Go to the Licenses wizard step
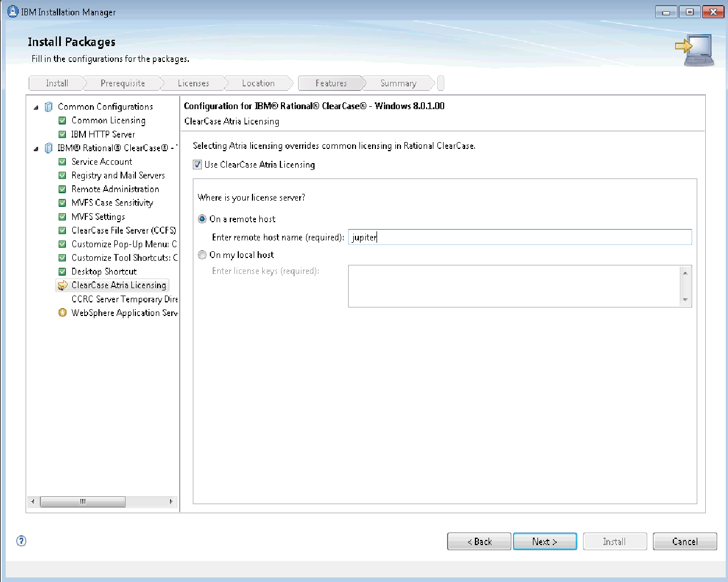Viewport: 728px width, 582px height. (x=193, y=84)
